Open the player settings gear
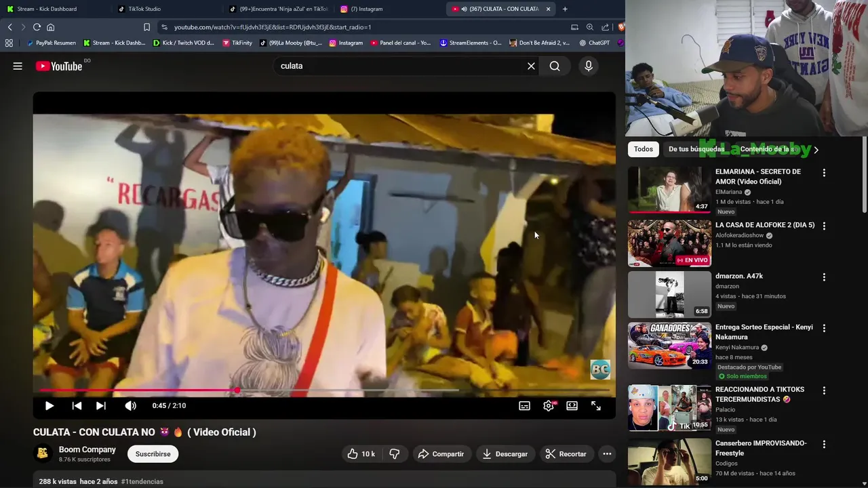Viewport: 868px width, 488px height. 549,405
